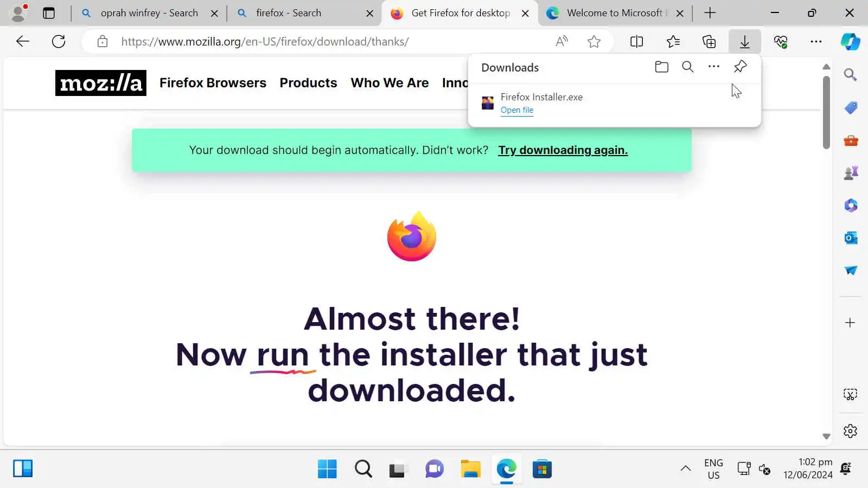Open Edge Settings and more menu
Viewport: 868px width, 488px height.
point(816,41)
